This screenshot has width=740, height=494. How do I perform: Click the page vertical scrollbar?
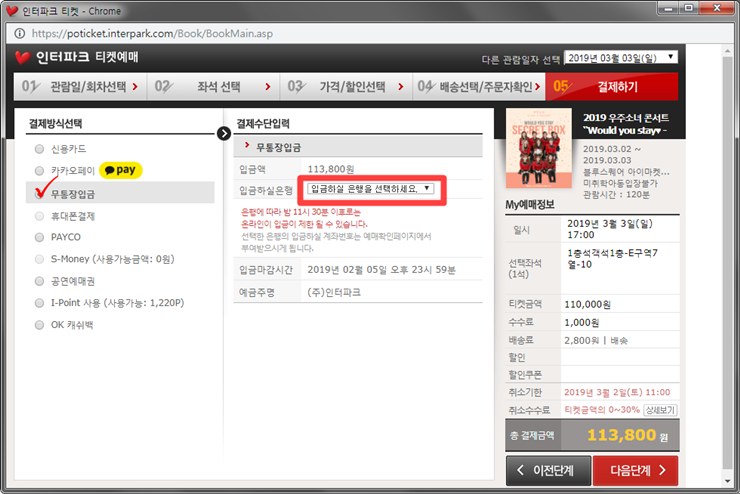pos(727,264)
